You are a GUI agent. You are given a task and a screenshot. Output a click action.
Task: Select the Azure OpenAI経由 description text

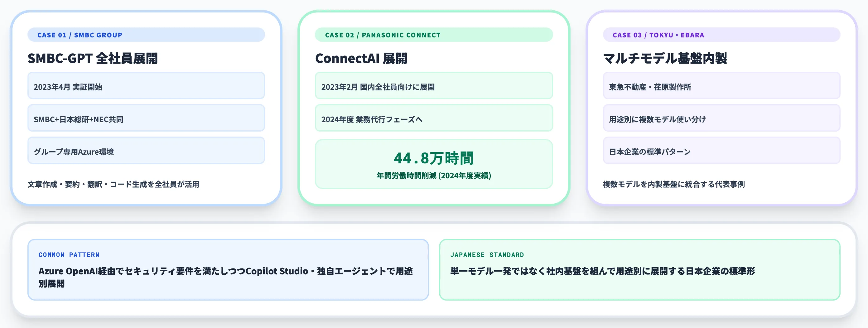tap(225, 277)
